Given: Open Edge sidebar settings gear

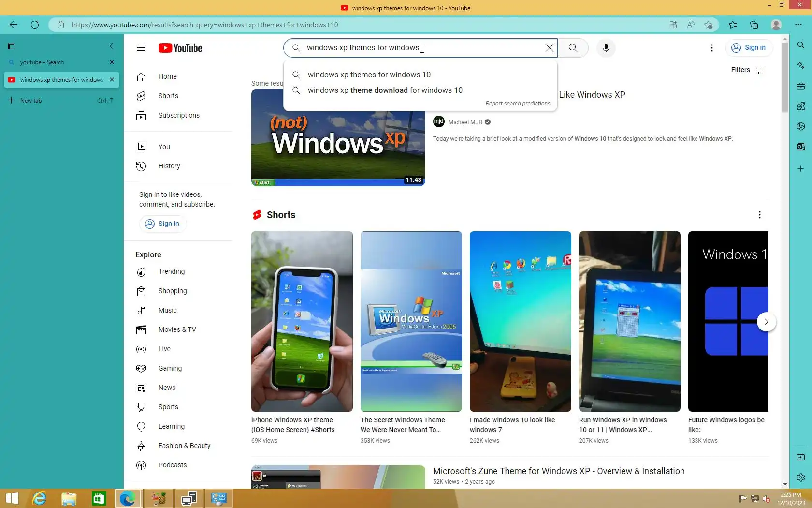Looking at the screenshot, I should pyautogui.click(x=801, y=478).
